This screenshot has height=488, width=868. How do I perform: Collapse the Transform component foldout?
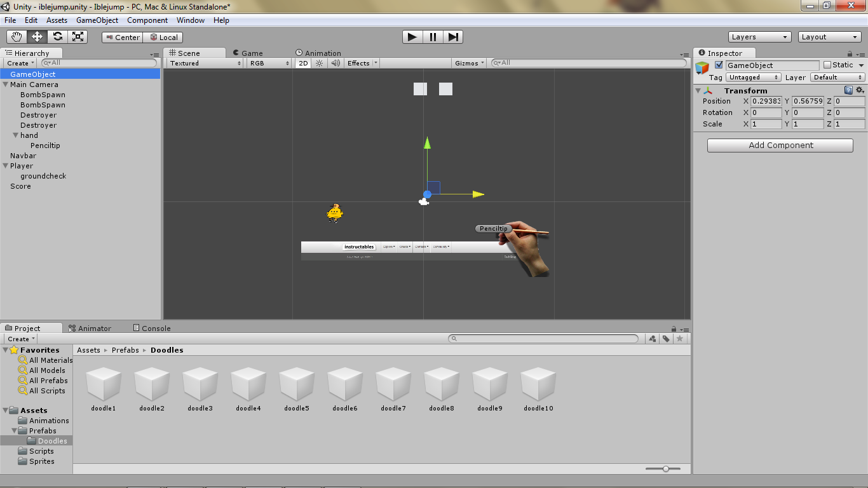click(x=698, y=91)
